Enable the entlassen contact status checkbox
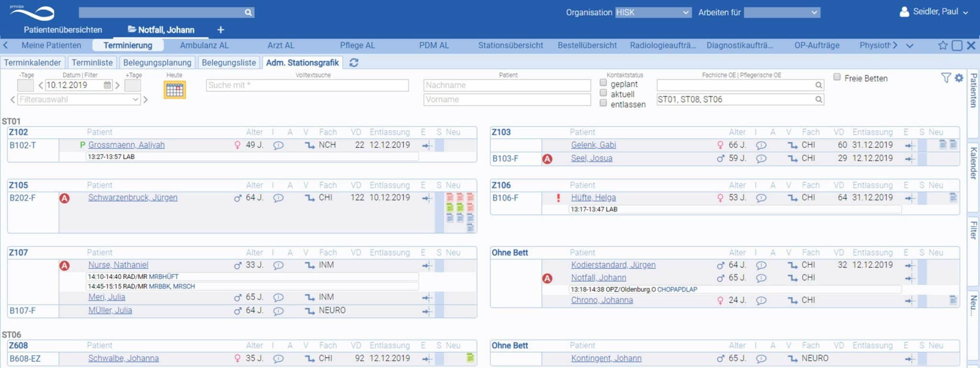Viewport: 980px width, 368px height. tap(603, 103)
